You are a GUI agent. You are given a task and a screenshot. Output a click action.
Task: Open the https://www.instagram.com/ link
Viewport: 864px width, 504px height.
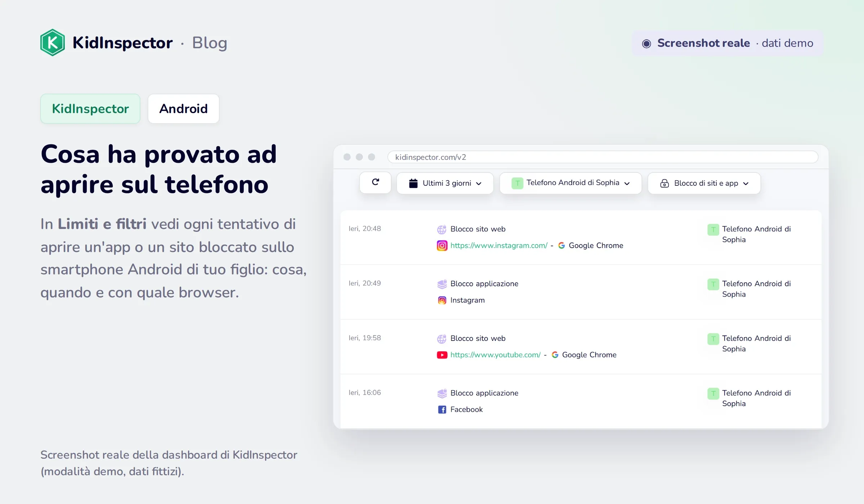coord(499,246)
